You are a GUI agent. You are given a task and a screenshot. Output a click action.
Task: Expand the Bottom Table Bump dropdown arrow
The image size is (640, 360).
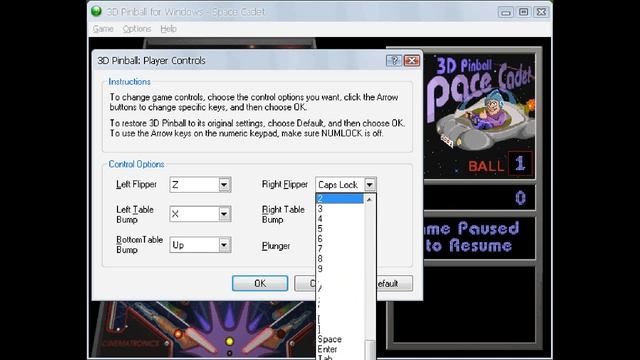224,245
